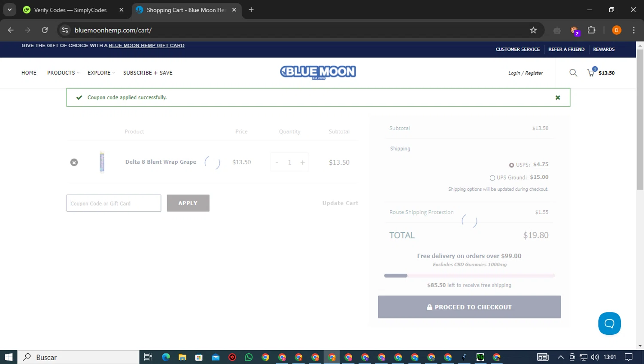644x364 pixels.
Task: Expand the Products menu
Action: 63,73
